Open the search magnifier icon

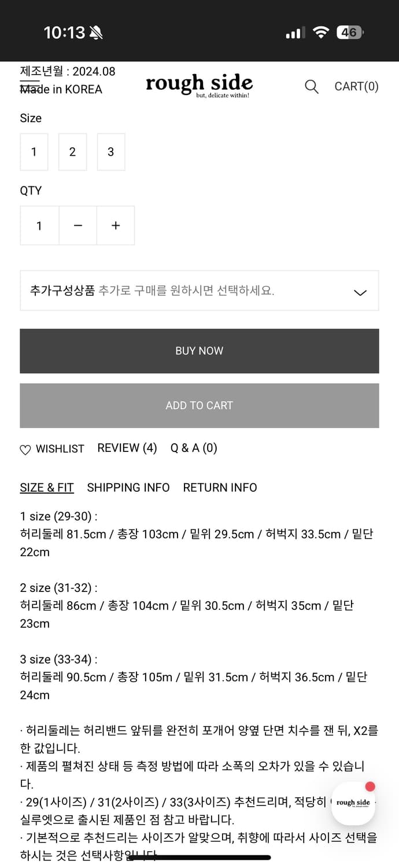311,87
